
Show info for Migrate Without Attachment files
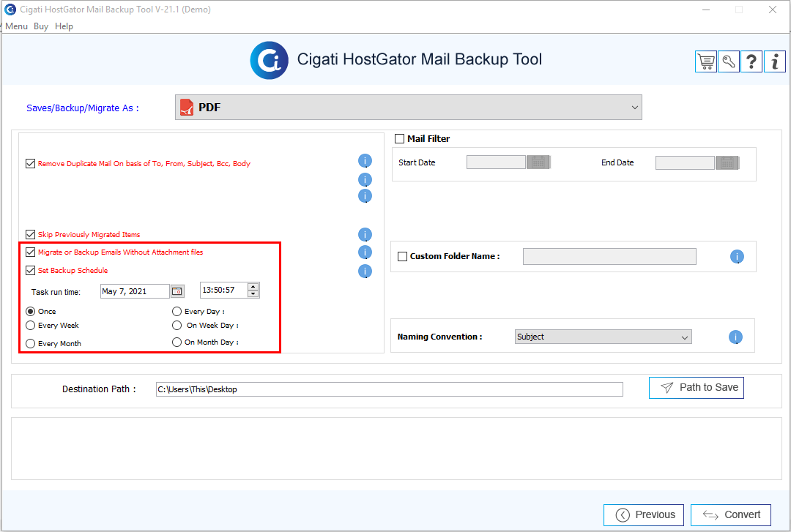tap(365, 252)
